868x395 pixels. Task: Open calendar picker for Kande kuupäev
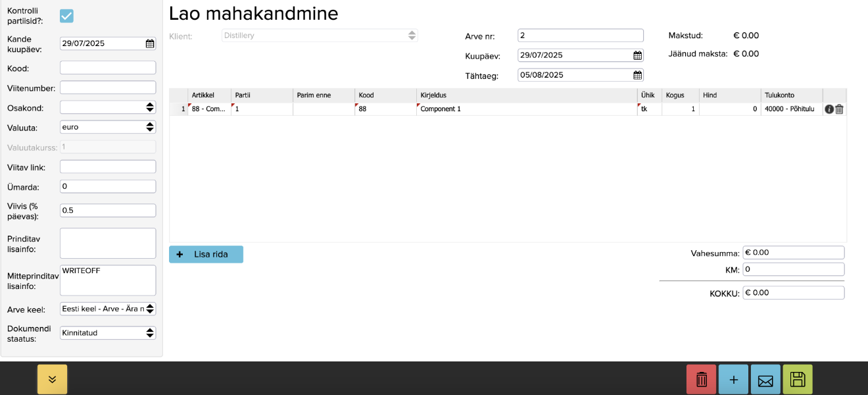tap(150, 44)
